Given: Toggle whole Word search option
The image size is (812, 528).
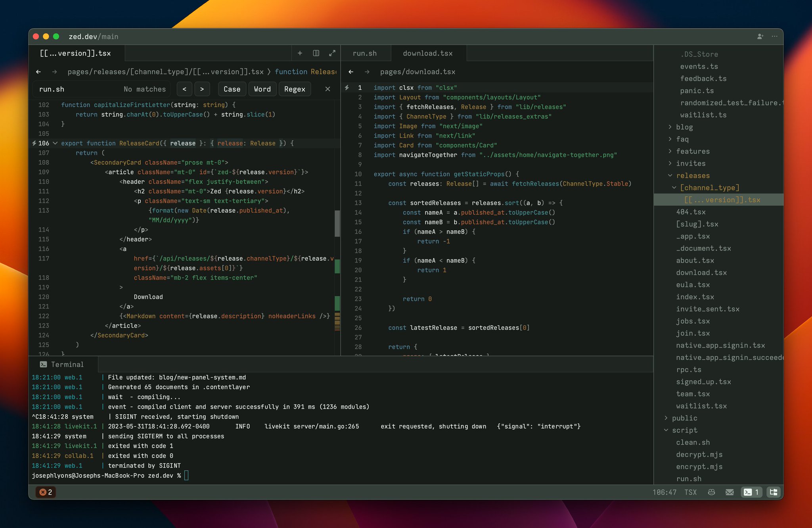Looking at the screenshot, I should (x=262, y=89).
